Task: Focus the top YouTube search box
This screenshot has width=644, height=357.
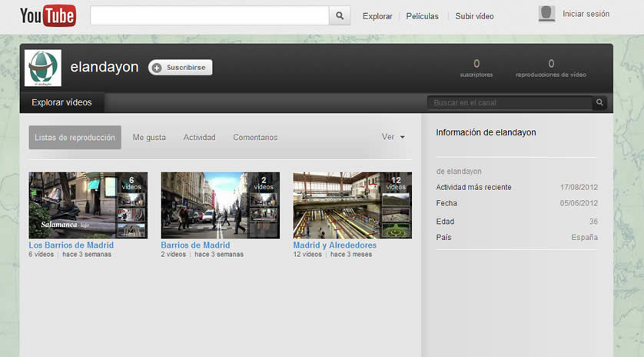Action: coord(210,15)
